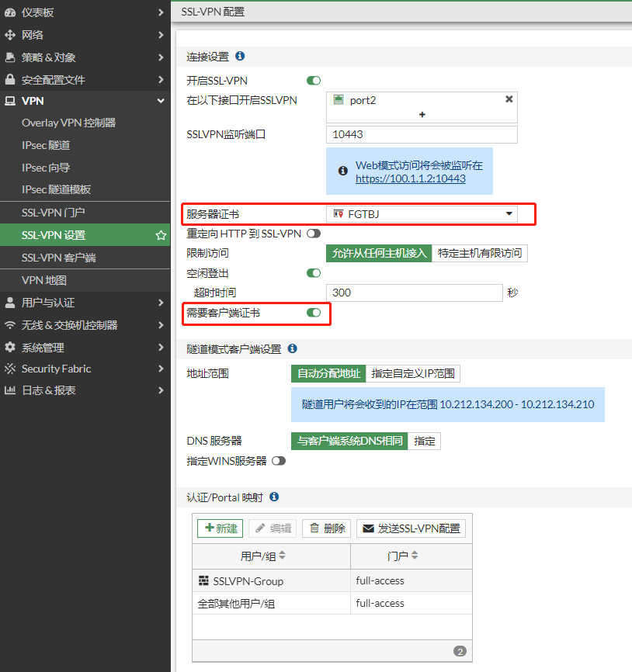Image resolution: width=632 pixels, height=672 pixels.
Task: Click info icon beside 连接设置
Action: [x=240, y=56]
